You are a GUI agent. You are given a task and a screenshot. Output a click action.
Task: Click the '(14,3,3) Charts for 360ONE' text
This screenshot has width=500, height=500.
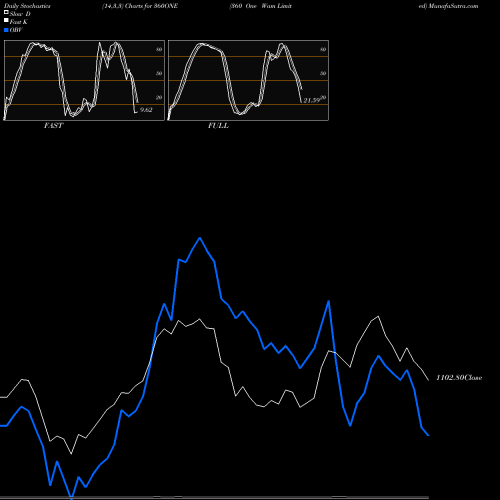[x=140, y=6]
